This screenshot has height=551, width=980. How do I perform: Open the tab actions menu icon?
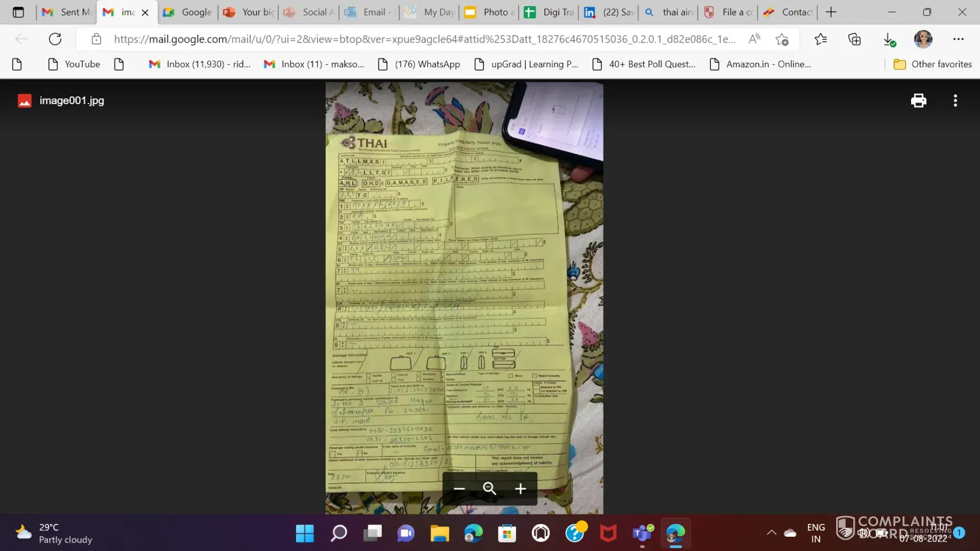pyautogui.click(x=18, y=12)
